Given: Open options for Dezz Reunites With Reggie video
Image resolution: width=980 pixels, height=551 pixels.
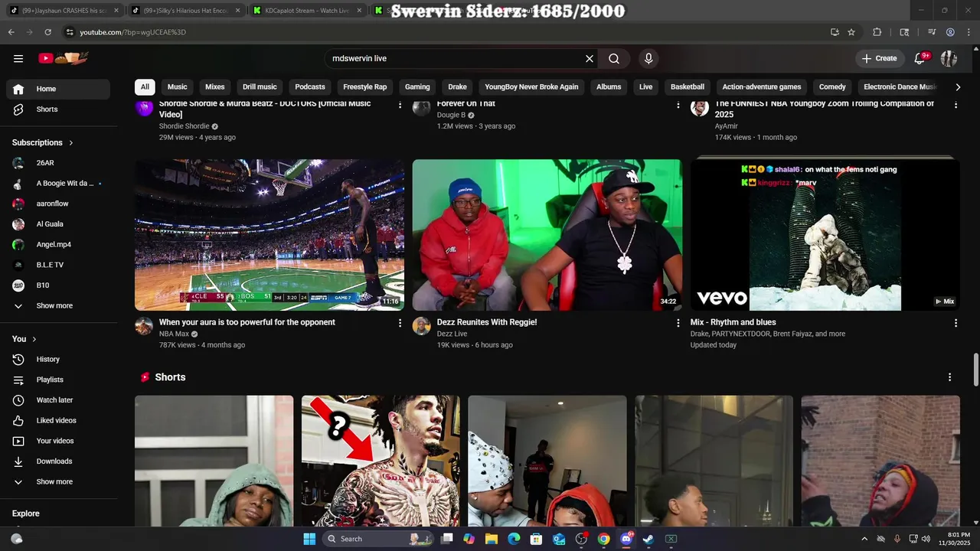Looking at the screenshot, I should coord(678,323).
